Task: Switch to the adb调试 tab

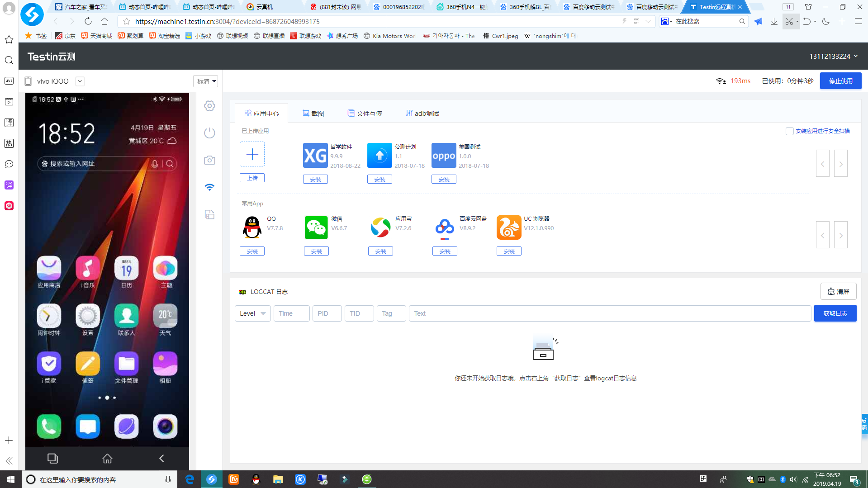Action: pyautogui.click(x=422, y=113)
